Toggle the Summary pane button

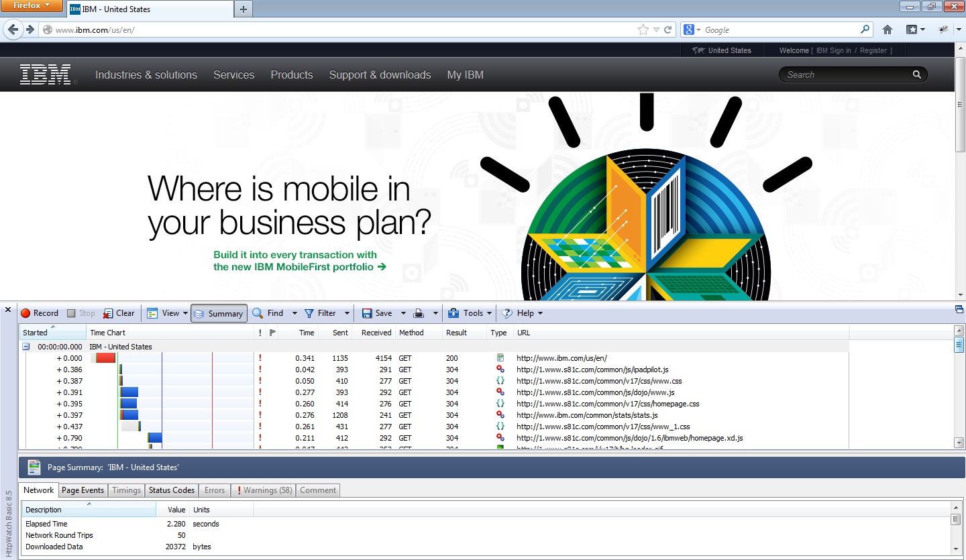click(x=219, y=313)
